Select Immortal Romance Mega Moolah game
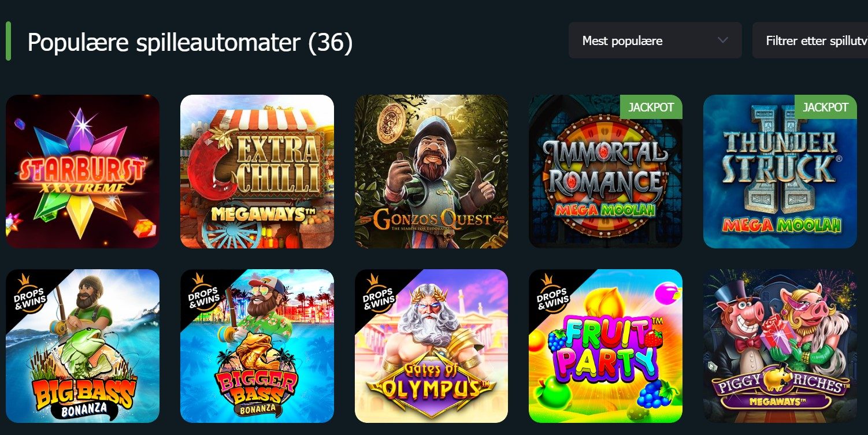The image size is (868, 435). [x=606, y=172]
